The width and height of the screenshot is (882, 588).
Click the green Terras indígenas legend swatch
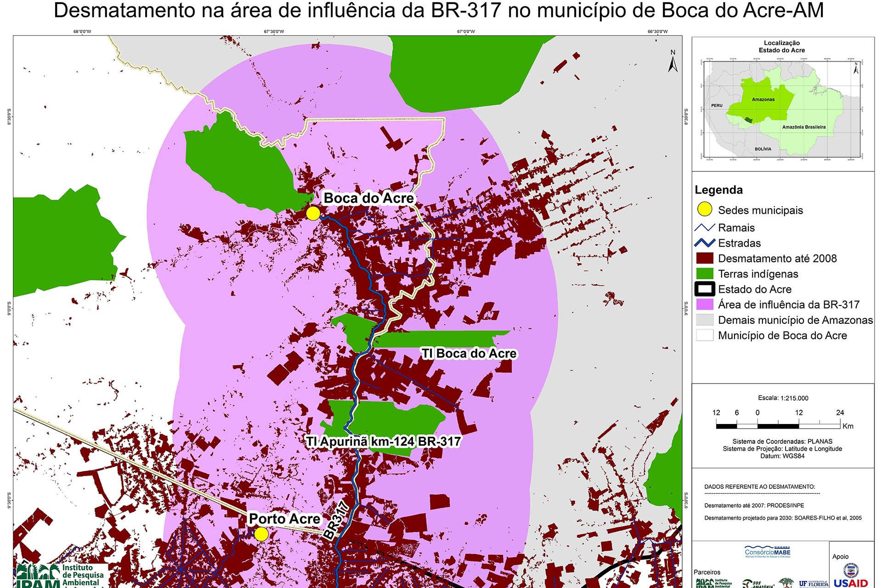(705, 274)
